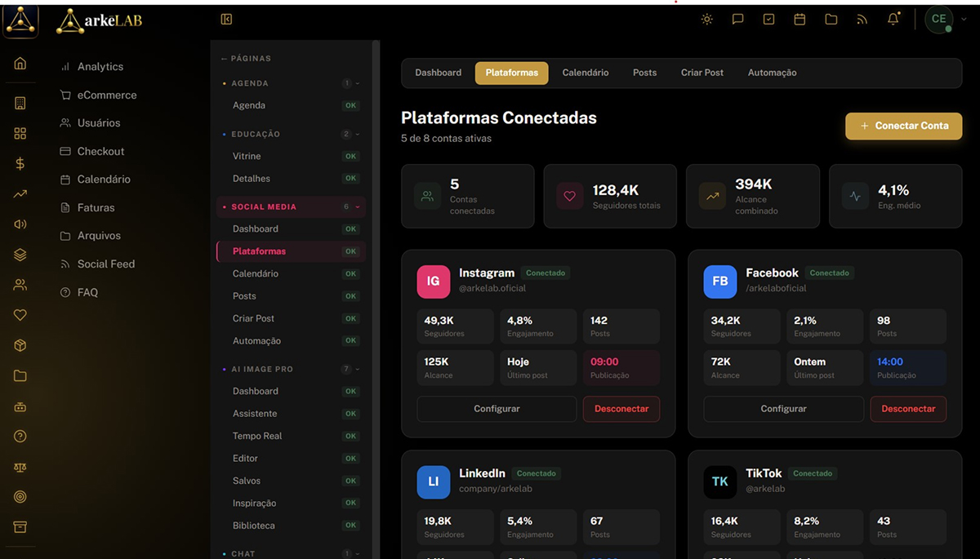Open Biblioteca under AI IMAGE PRO
980x559 pixels.
click(290, 526)
